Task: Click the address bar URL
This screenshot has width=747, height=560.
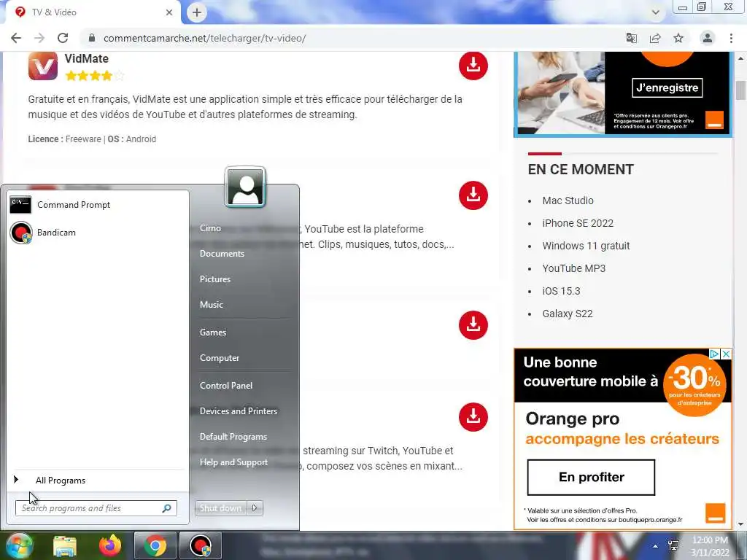Action: tap(204, 38)
